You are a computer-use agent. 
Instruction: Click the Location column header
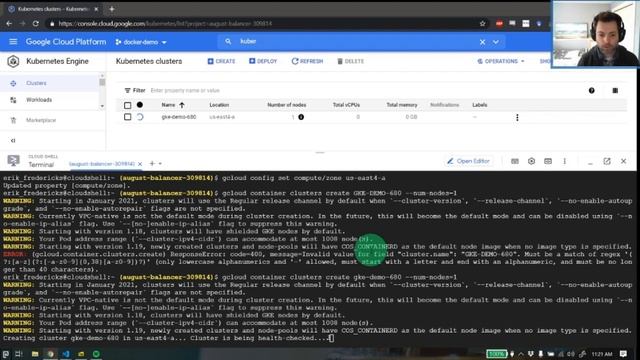point(219,105)
